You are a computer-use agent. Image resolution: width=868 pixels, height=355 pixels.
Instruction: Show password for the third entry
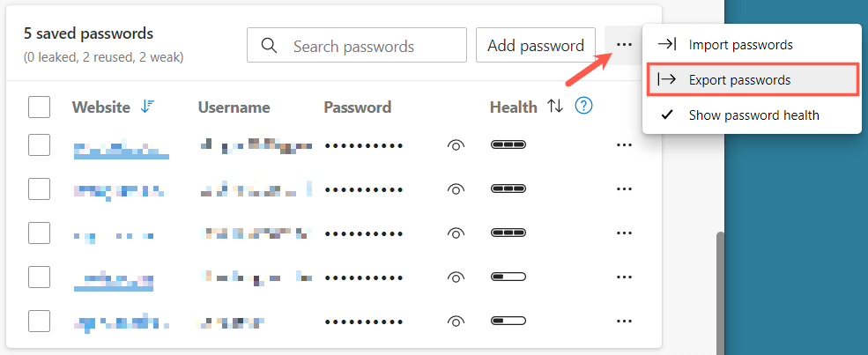pyautogui.click(x=456, y=233)
